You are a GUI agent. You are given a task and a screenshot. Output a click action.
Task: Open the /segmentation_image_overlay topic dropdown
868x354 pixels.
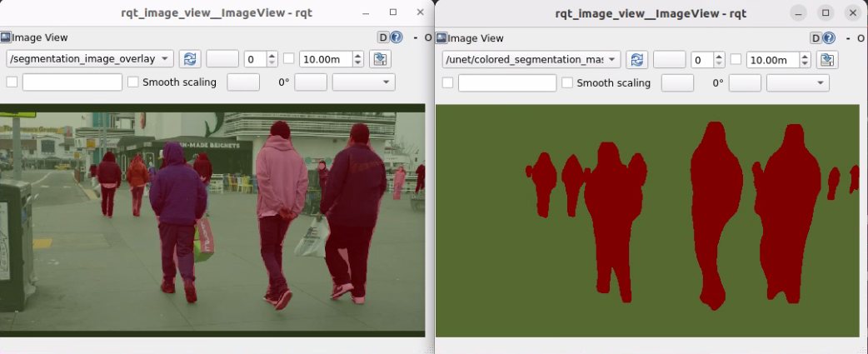(90, 59)
